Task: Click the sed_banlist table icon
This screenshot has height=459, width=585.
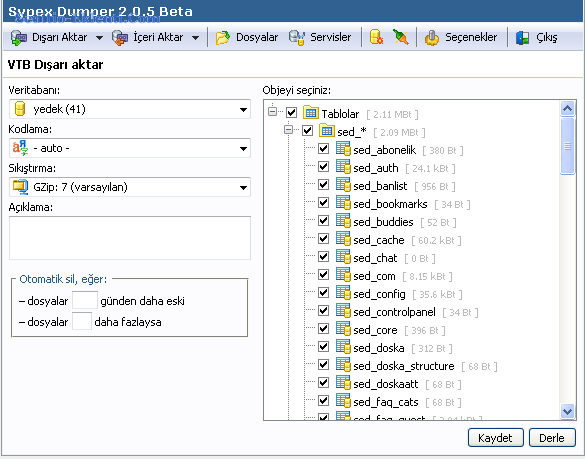Action: pyautogui.click(x=343, y=184)
